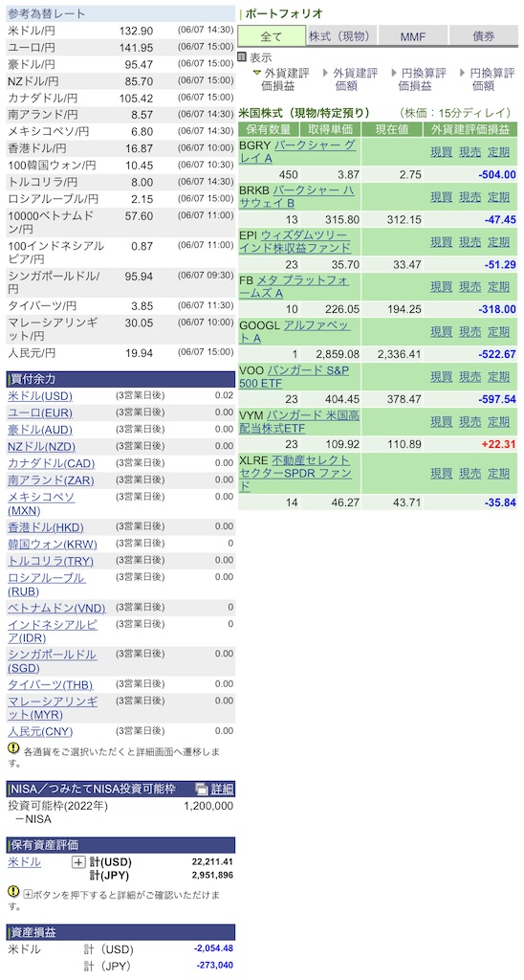
Task: Open 米ドル(USD) buying power link
Action: pyautogui.click(x=40, y=396)
